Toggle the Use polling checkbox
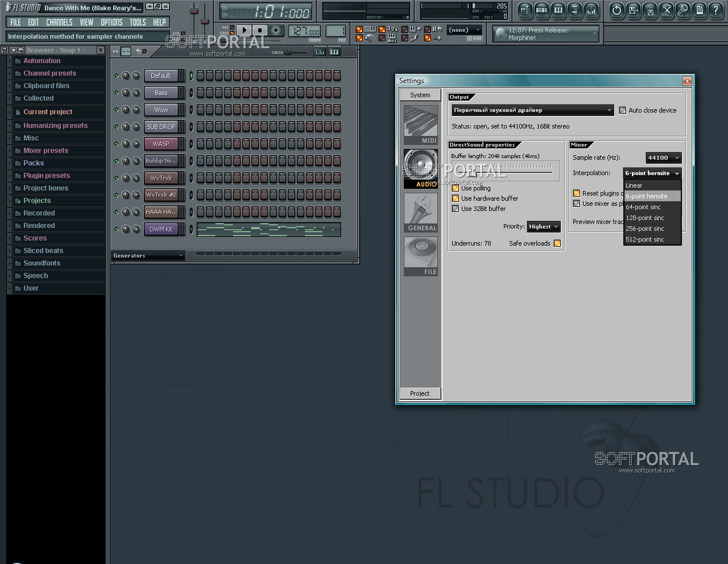The width and height of the screenshot is (728, 564). click(456, 188)
